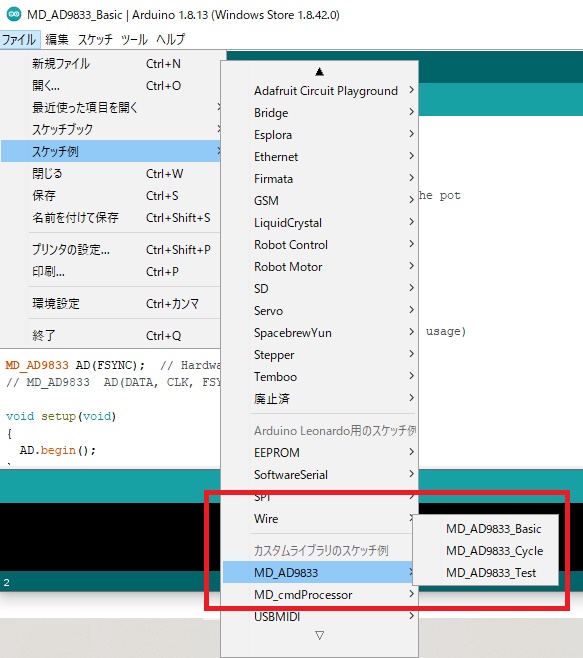Screen dimensions: 583x658
Task: Select 新規ファイル from the file menu
Action: click(x=111, y=63)
